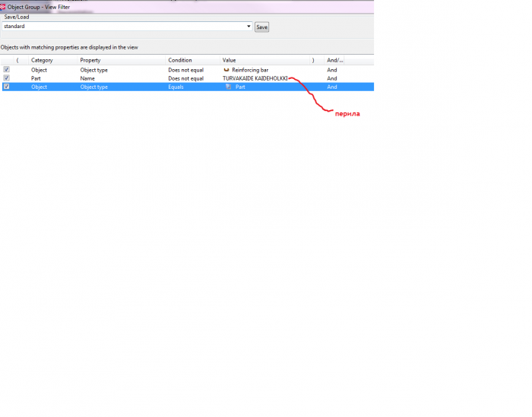Click the Part icon in selected row

point(228,87)
